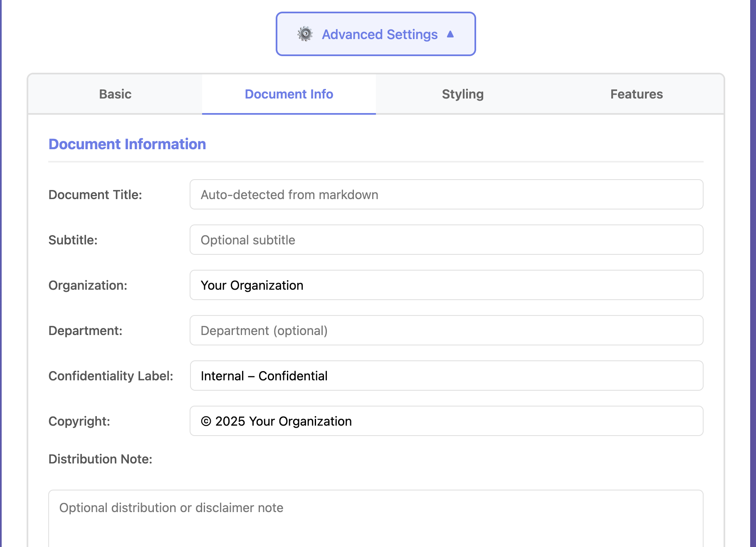Click the Advanced Settings button text

pos(380,34)
